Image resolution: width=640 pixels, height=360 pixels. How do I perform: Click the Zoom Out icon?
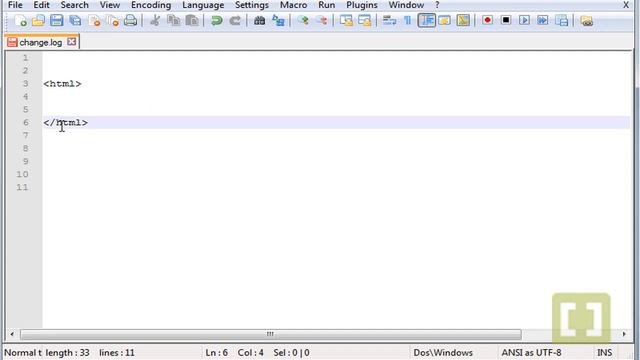[321, 20]
